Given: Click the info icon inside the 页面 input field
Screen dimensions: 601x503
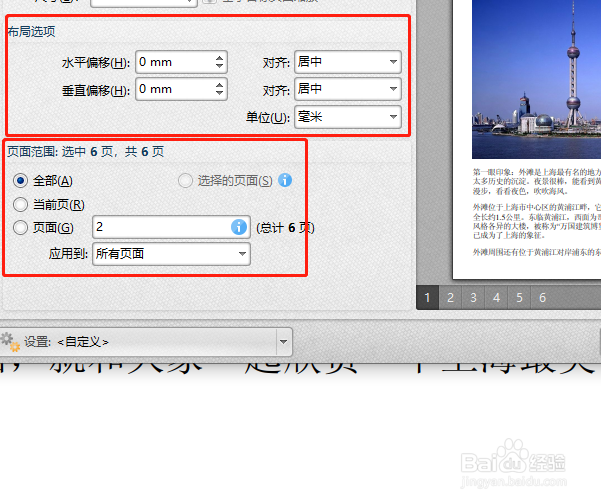Looking at the screenshot, I should pos(238,227).
